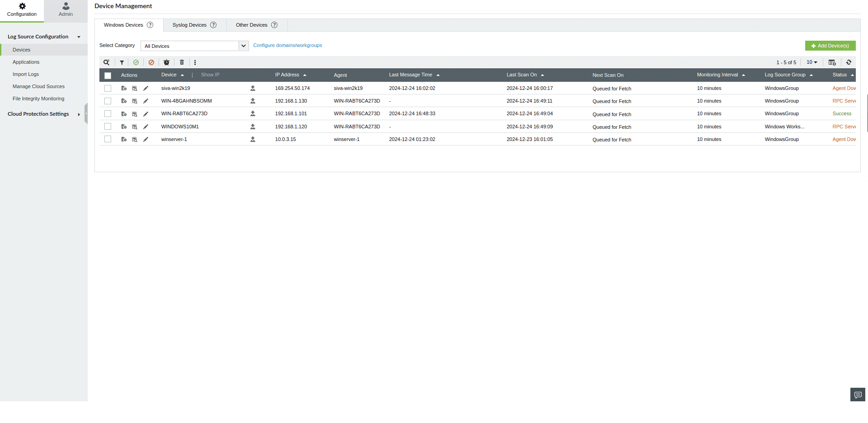Check the box for WIN-4BGAHNBSOMM
Image resolution: width=868 pixels, height=423 pixels.
tap(108, 101)
